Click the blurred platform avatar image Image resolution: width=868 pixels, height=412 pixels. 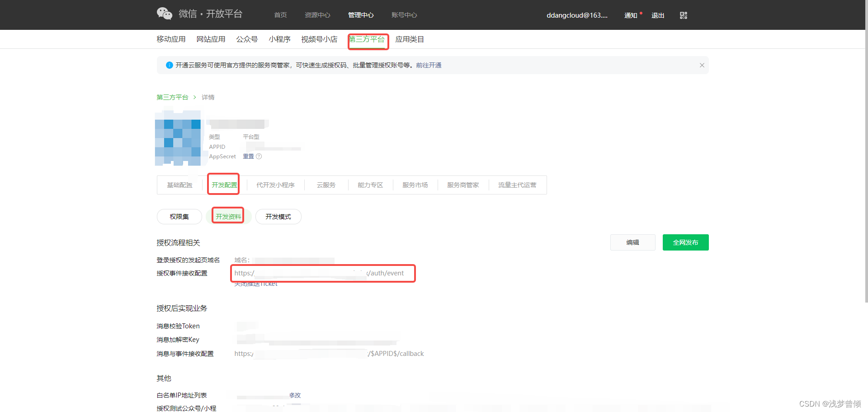pyautogui.click(x=178, y=138)
